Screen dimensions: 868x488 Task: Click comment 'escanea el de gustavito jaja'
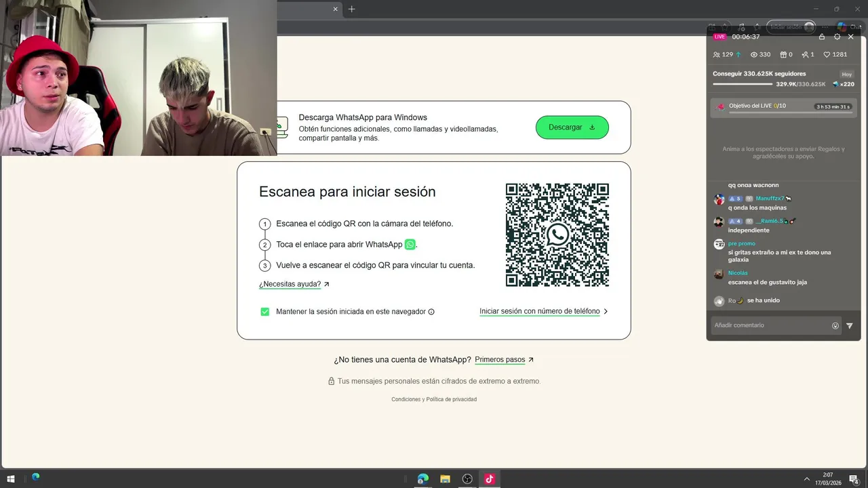point(768,282)
